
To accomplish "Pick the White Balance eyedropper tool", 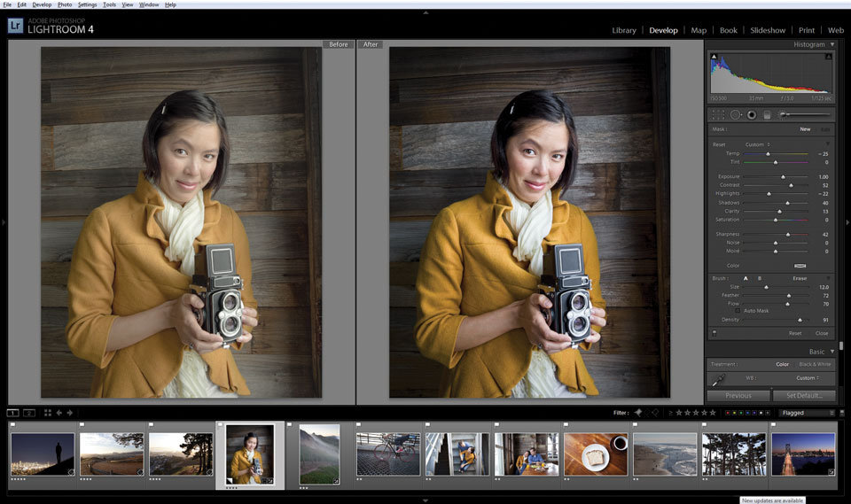I will tap(720, 378).
